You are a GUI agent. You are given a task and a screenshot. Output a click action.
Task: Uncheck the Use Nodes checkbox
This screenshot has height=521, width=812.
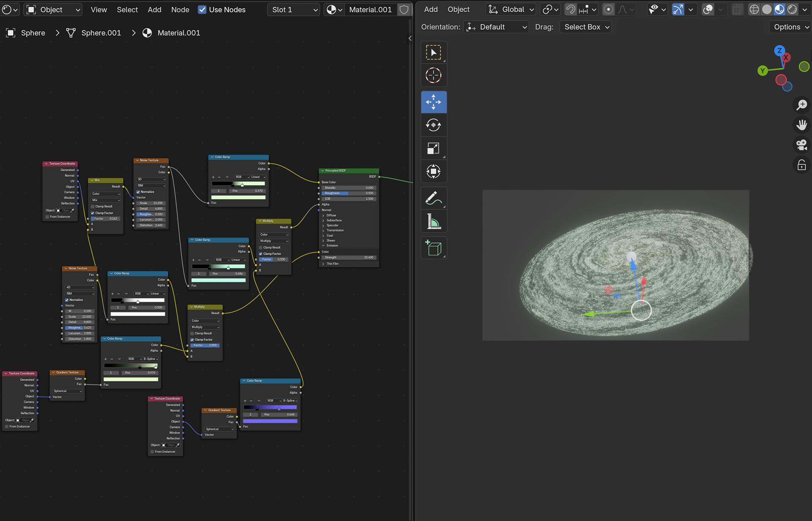pyautogui.click(x=202, y=10)
